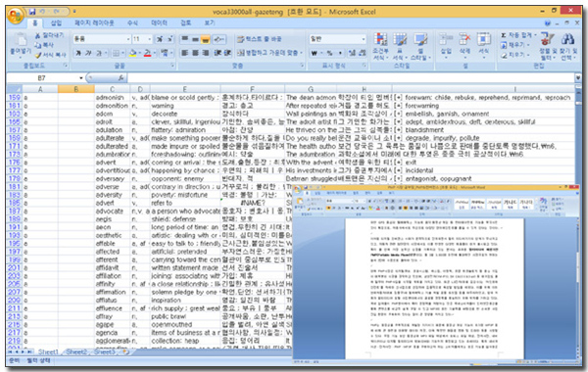
Task: Decrease the font size in Excel
Action: coord(170,39)
